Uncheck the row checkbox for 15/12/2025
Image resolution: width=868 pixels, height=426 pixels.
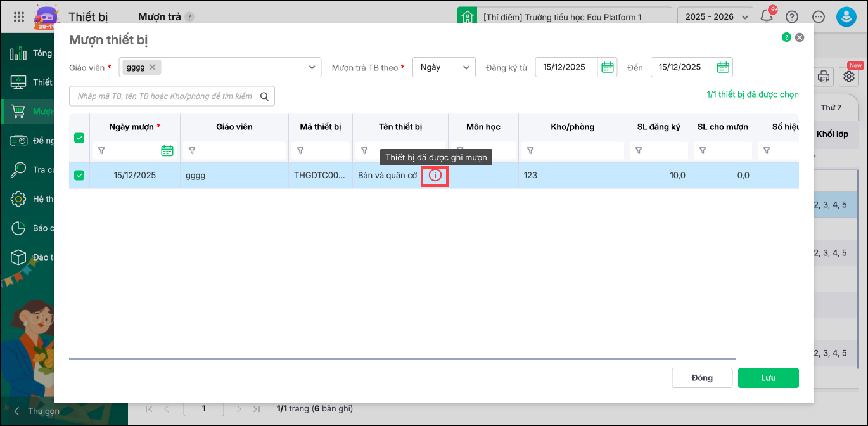click(79, 176)
